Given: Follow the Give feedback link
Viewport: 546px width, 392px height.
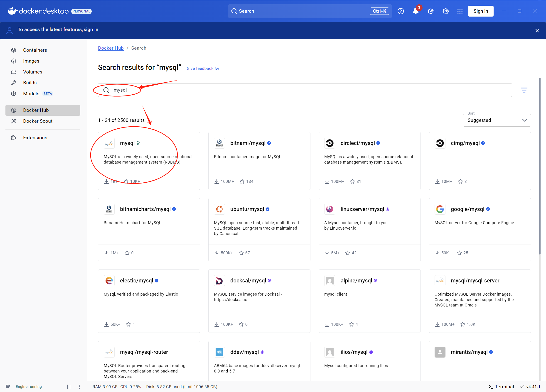Looking at the screenshot, I should [x=200, y=68].
